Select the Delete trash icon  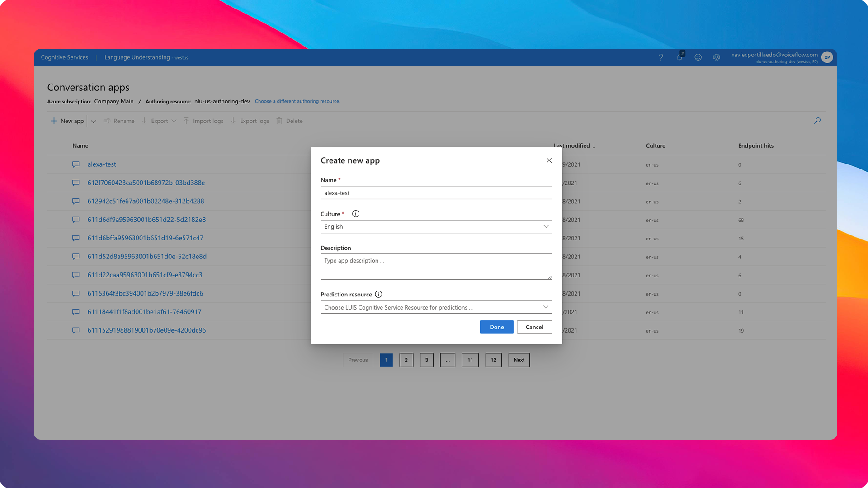pyautogui.click(x=279, y=121)
